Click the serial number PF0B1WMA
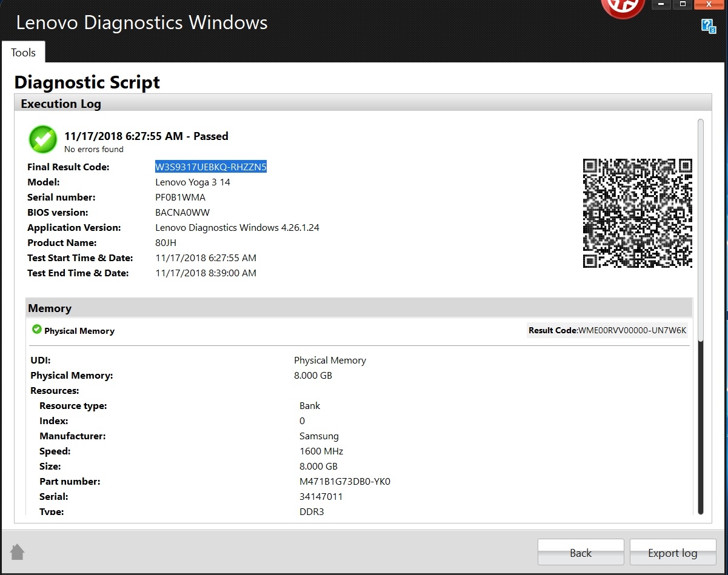The image size is (728, 575). [x=181, y=197]
